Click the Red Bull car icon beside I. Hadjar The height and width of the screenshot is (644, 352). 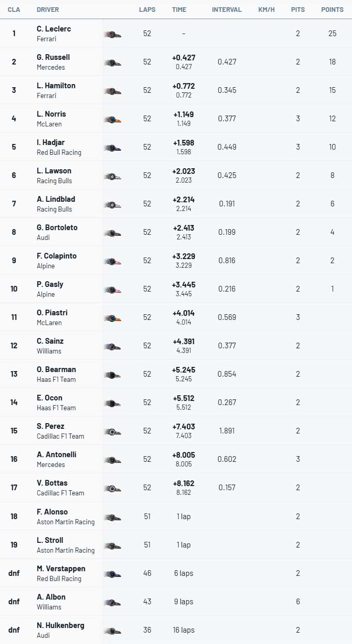(113, 148)
